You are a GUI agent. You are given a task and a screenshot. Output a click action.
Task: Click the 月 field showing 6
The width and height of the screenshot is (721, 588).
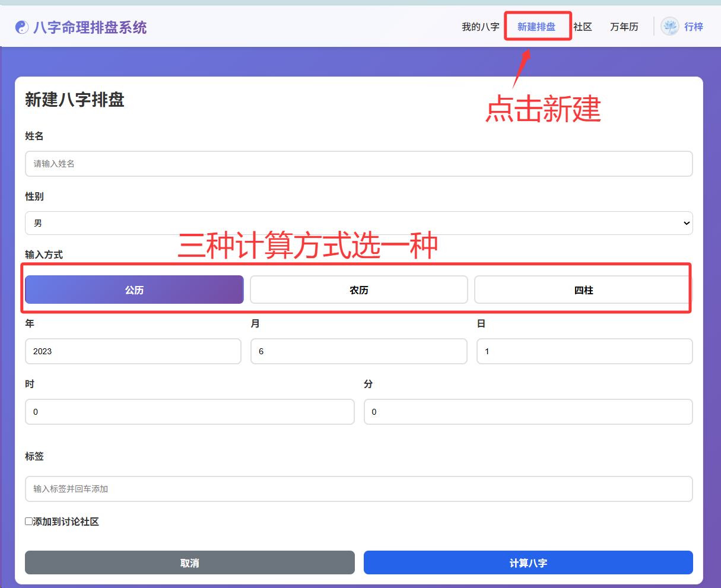[358, 351]
